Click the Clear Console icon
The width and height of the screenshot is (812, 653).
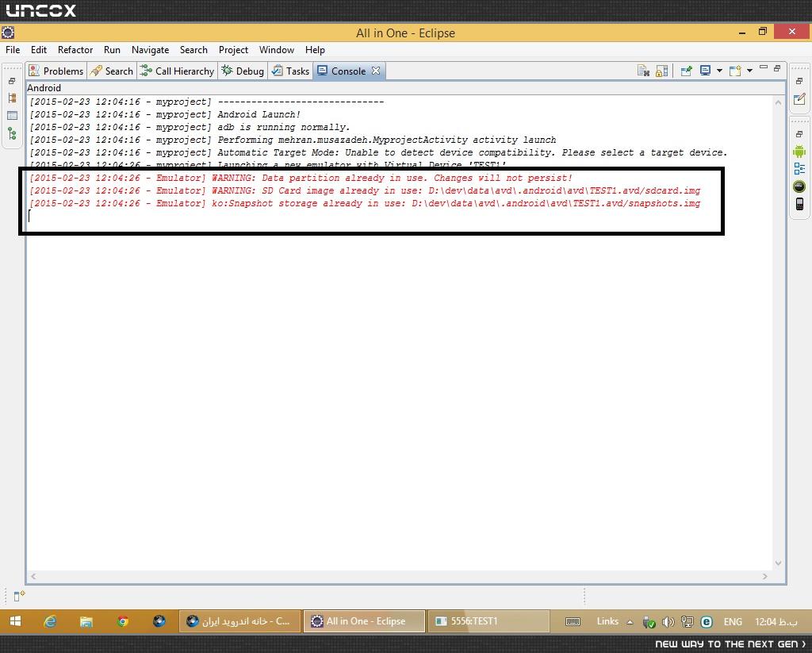(x=643, y=71)
